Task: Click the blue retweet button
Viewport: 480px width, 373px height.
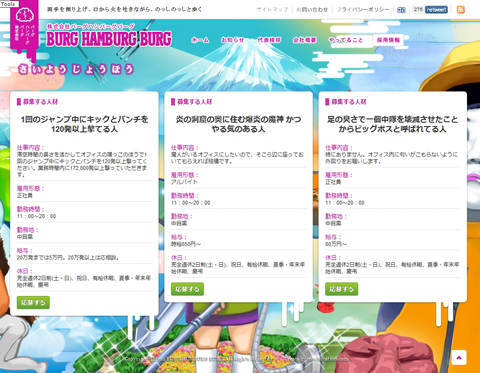Action: pos(436,10)
